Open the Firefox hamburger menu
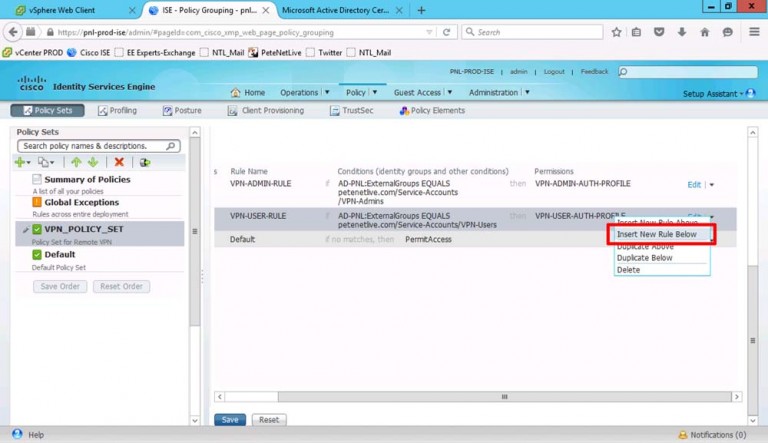768x443 pixels. pyautogui.click(x=754, y=32)
